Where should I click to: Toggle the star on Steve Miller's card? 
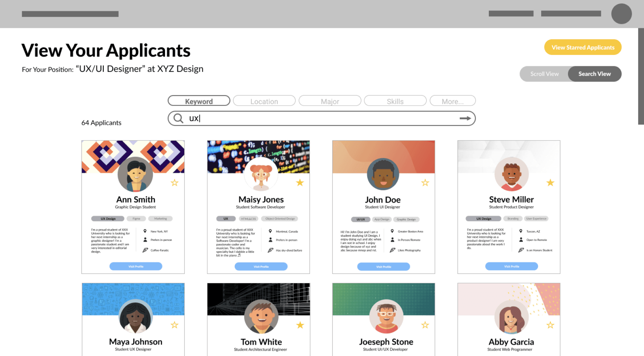pyautogui.click(x=550, y=183)
